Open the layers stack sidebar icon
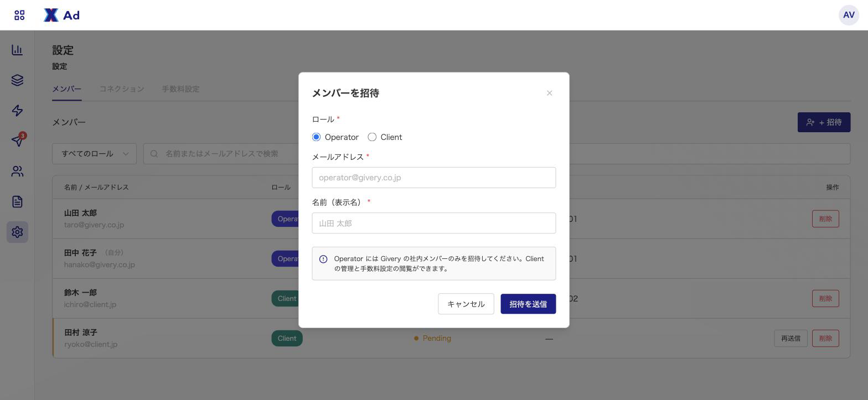Viewport: 868px width, 400px height. point(17,80)
